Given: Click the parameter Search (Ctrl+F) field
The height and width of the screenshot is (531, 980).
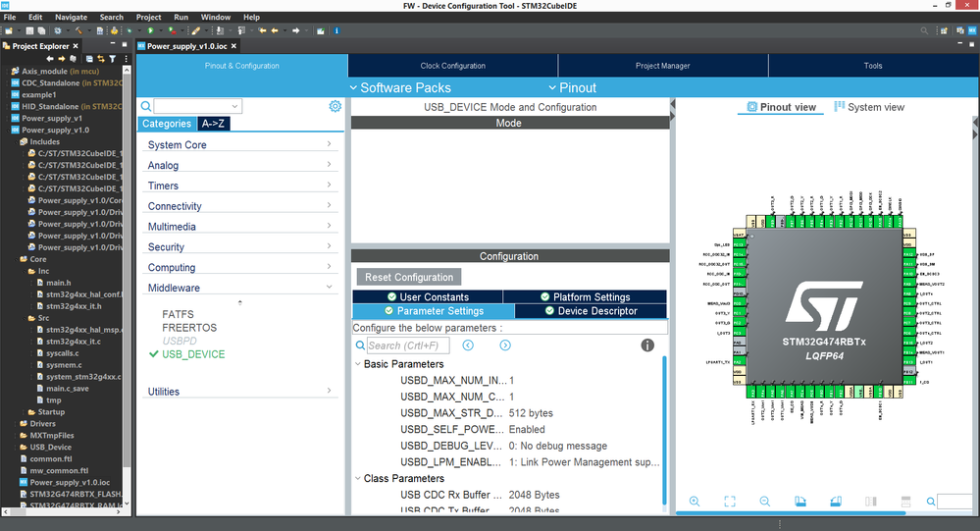Looking at the screenshot, I should [407, 345].
